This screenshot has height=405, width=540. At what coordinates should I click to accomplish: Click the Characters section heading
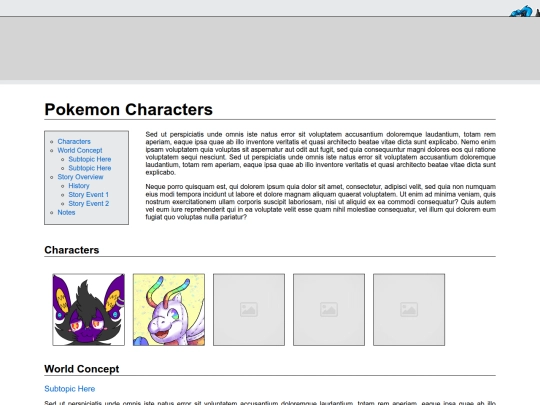pos(72,250)
